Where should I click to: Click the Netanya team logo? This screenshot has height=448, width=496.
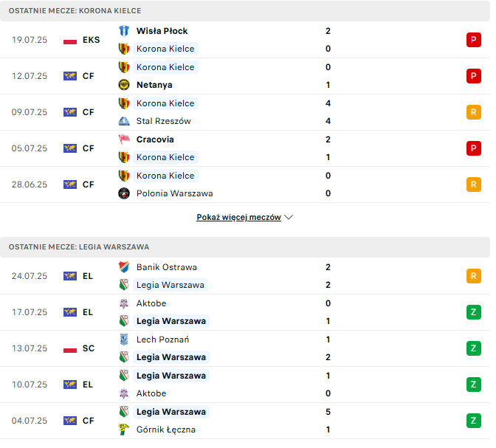click(125, 86)
